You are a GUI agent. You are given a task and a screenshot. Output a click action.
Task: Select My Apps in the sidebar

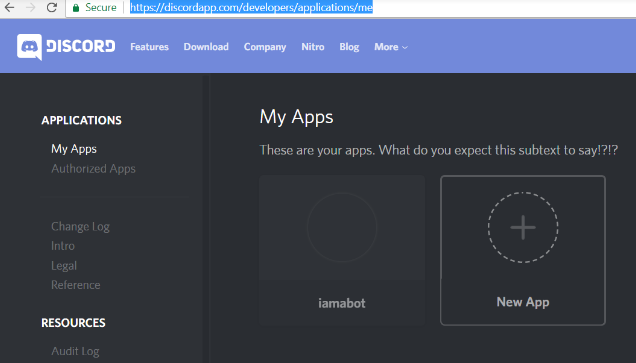click(x=74, y=149)
